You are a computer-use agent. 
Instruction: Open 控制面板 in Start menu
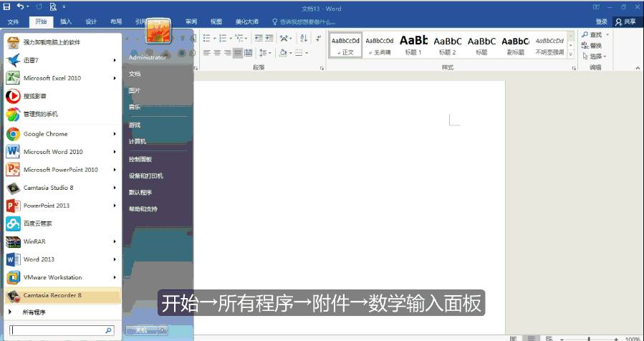pos(140,159)
